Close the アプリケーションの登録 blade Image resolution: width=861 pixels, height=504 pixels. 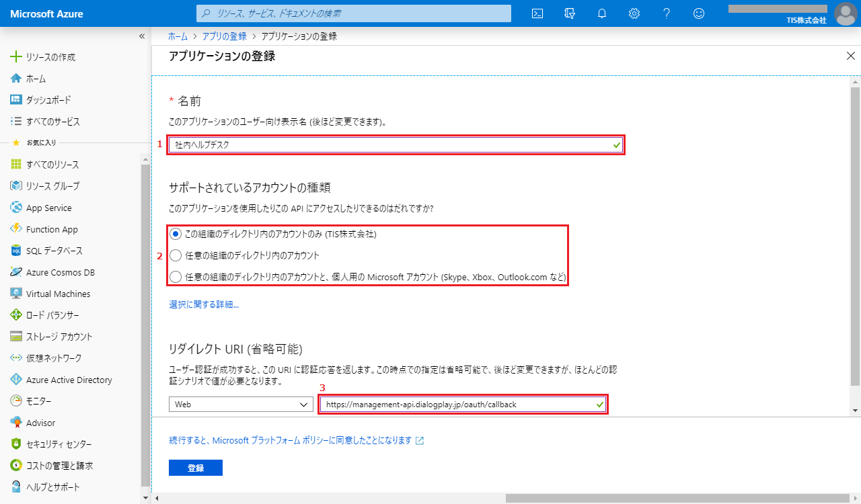point(851,56)
